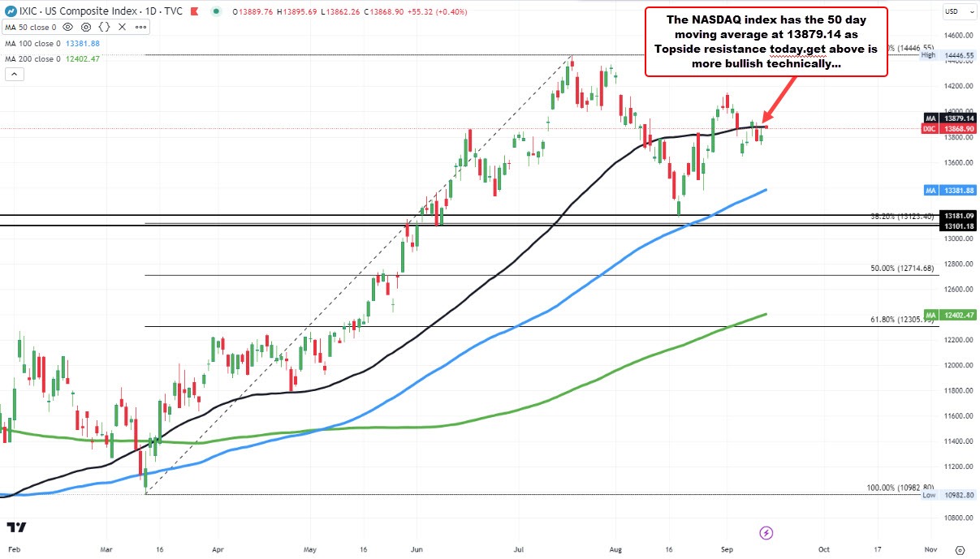The image size is (980, 559).
Task: Click the TVC exchange label
Action: (172, 11)
